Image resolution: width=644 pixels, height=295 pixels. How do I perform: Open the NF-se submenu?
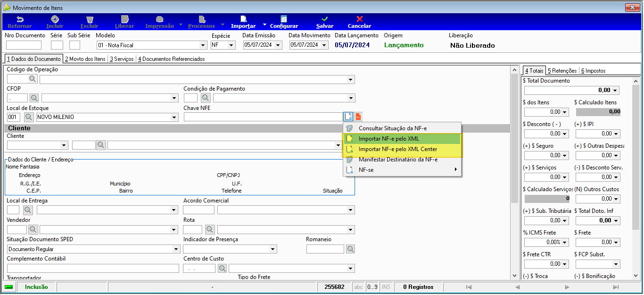(402, 170)
